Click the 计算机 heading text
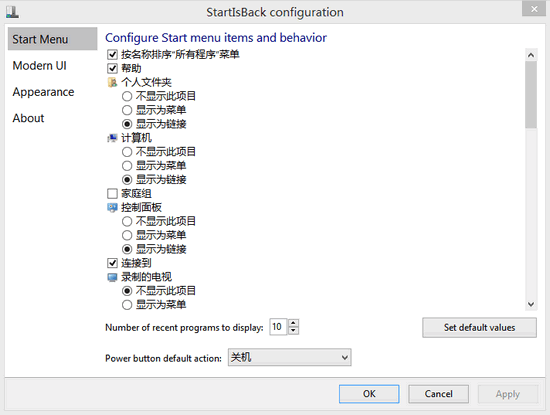 (x=136, y=138)
